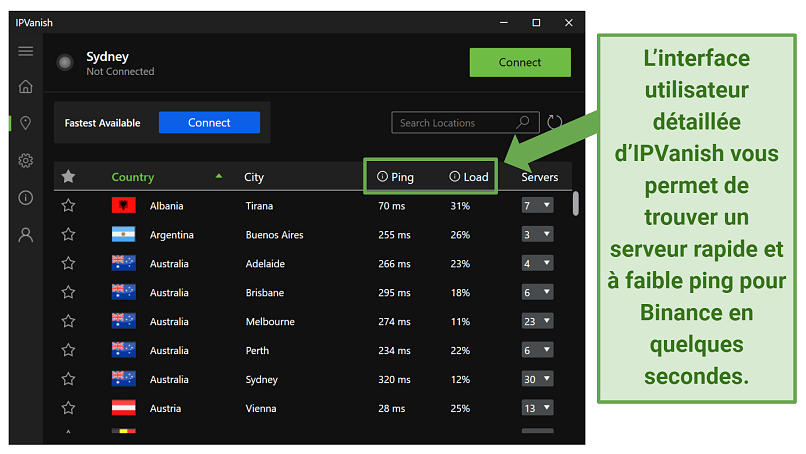Click the server list scrollbar thumb
The width and height of the screenshot is (806, 454).
tap(576, 204)
